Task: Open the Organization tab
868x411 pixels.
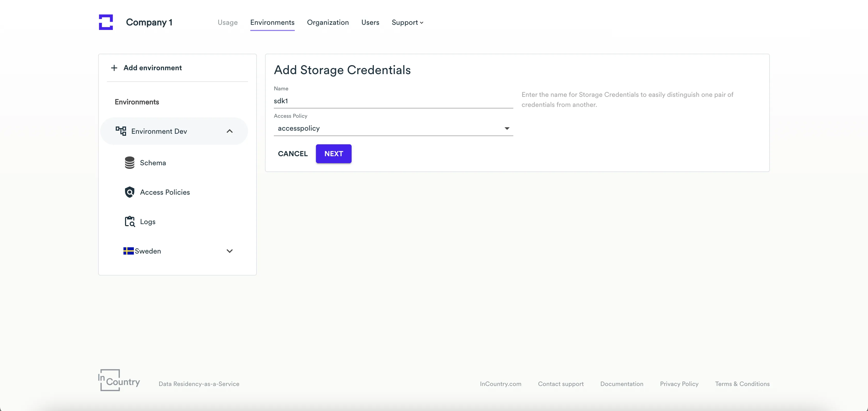Action: pyautogui.click(x=328, y=22)
